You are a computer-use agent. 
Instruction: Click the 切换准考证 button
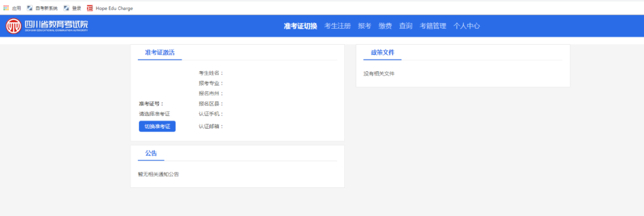pos(157,126)
